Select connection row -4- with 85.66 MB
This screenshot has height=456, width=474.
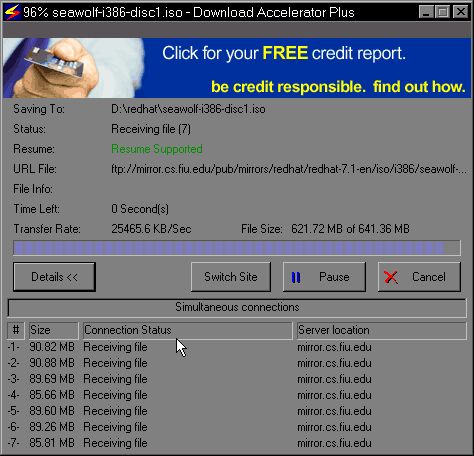click(237, 395)
